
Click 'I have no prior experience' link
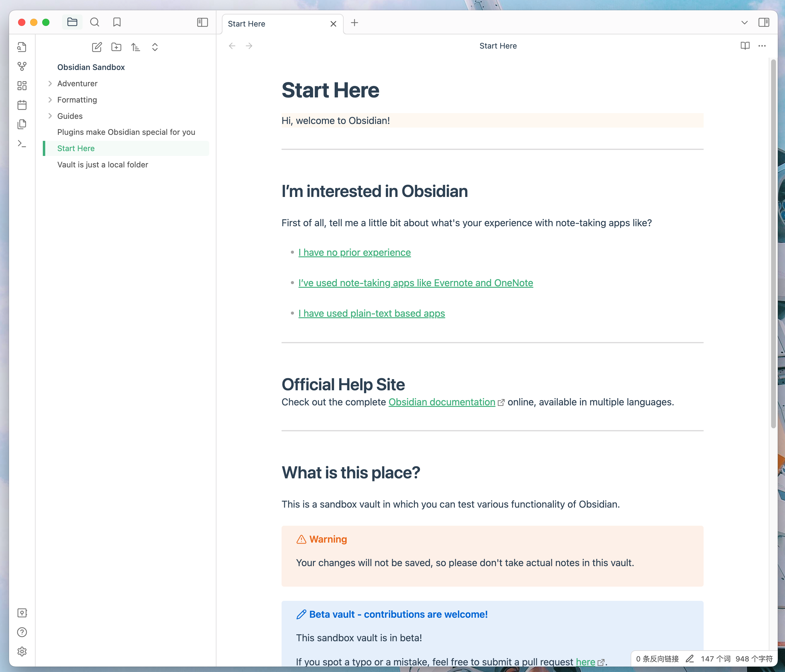coord(355,252)
